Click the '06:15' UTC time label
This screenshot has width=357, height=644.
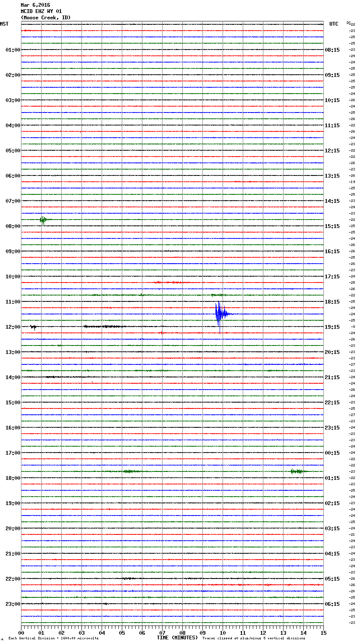pos(332,604)
